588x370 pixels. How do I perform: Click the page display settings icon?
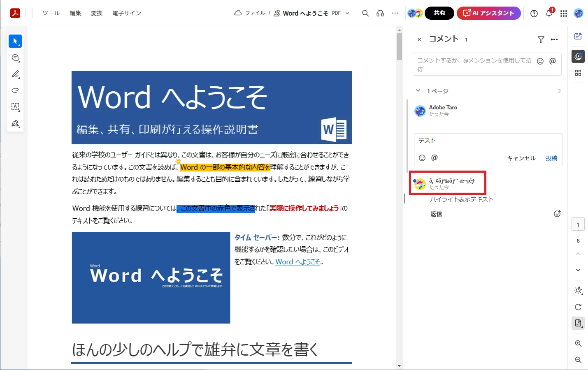(x=578, y=323)
